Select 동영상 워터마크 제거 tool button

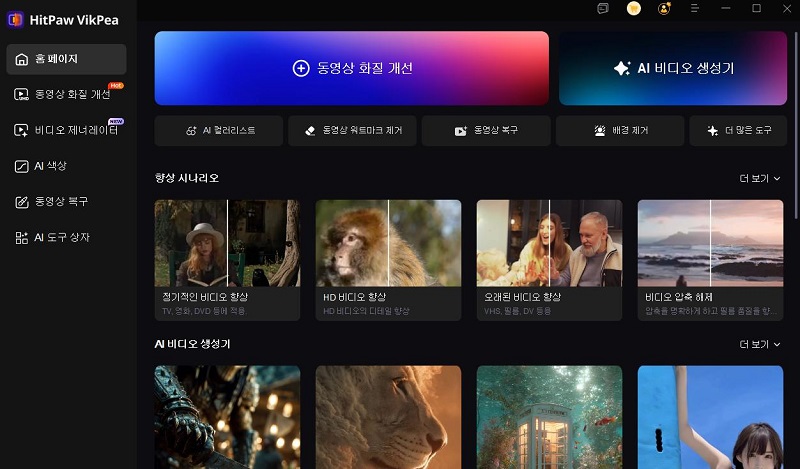pos(352,131)
